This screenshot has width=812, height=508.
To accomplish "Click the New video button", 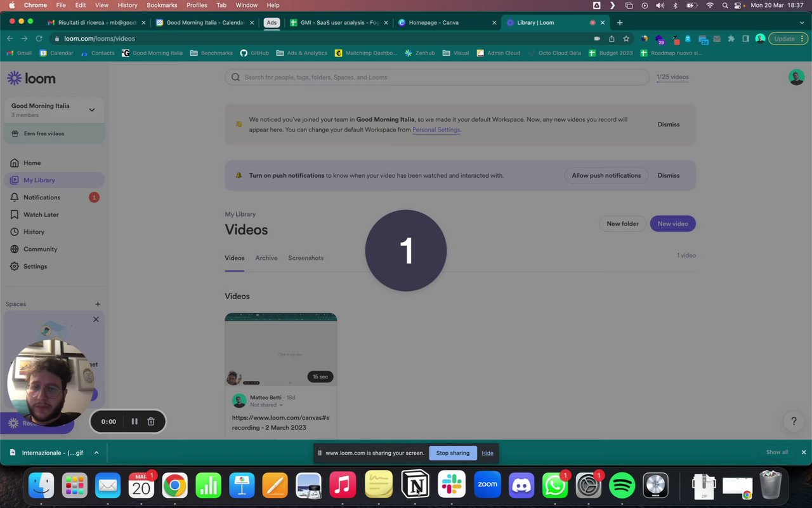I will pos(672,224).
